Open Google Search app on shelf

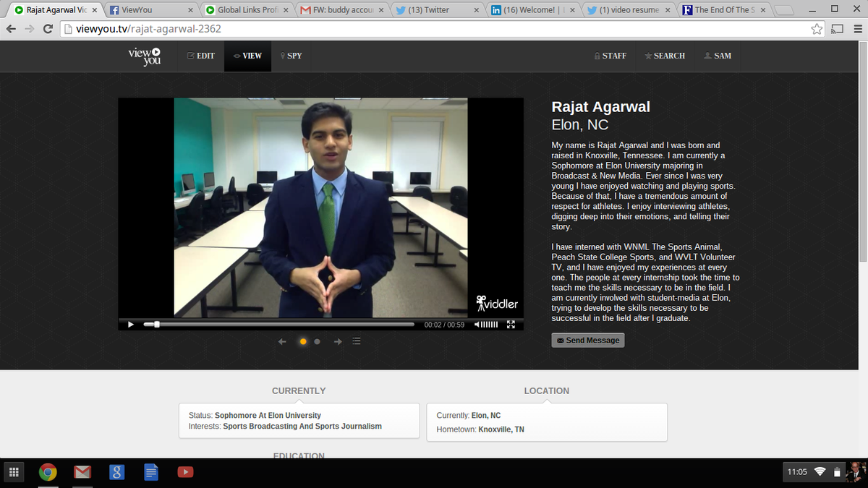coord(116,473)
